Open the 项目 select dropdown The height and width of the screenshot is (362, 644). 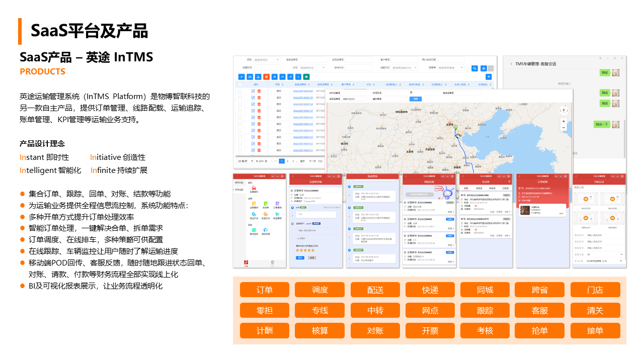point(266,60)
